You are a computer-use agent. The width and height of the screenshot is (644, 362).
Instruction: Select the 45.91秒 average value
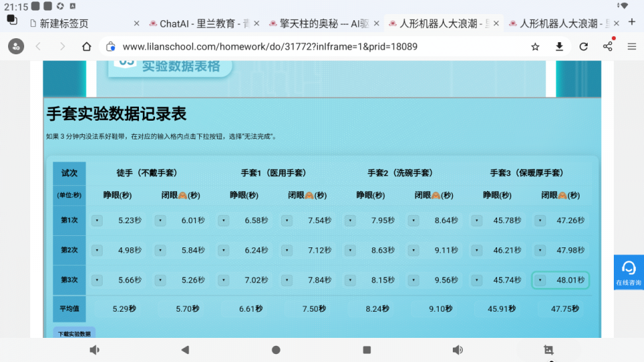click(501, 308)
